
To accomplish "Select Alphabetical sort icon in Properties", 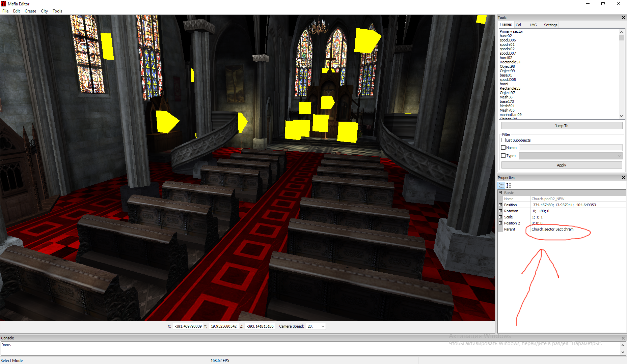I will tap(509, 185).
